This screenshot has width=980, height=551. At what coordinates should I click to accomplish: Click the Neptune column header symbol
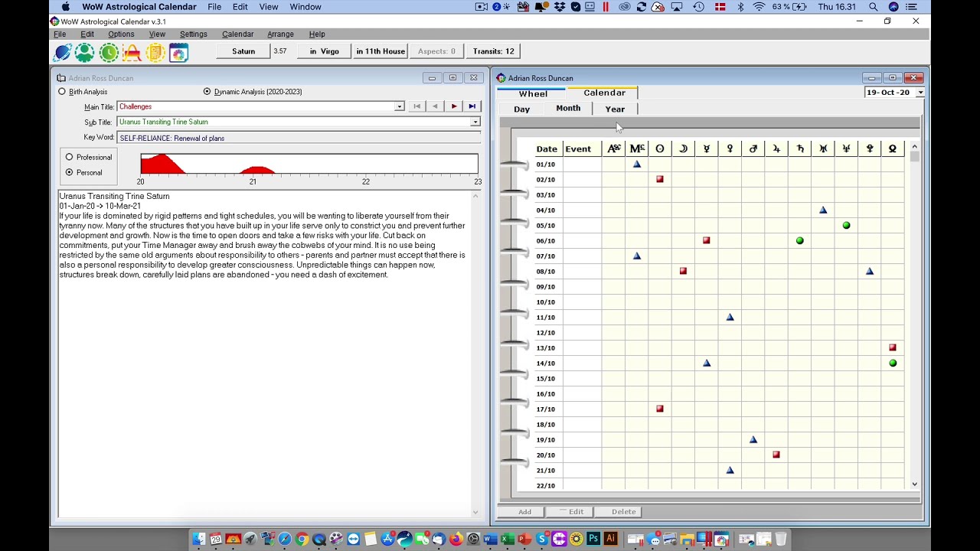(x=846, y=148)
